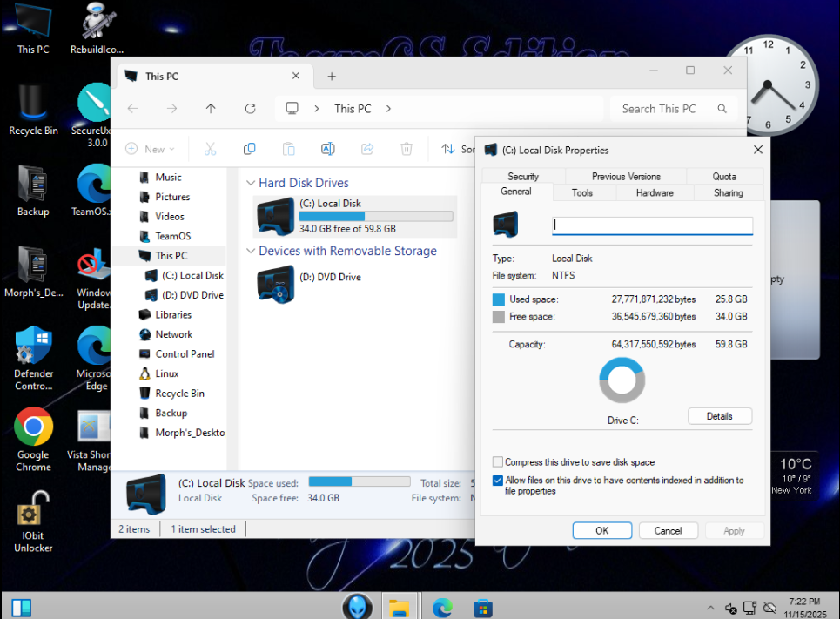Click the drive label text field
Screen dimensions: 840x619
pos(652,225)
